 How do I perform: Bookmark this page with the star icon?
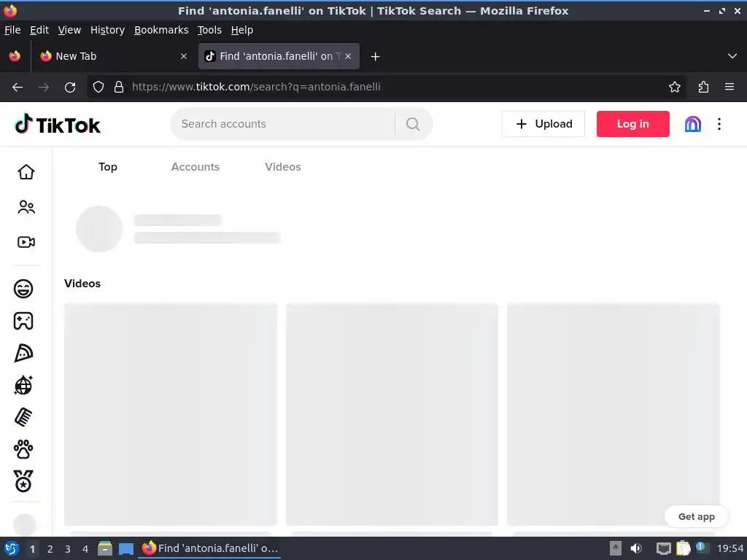click(675, 87)
